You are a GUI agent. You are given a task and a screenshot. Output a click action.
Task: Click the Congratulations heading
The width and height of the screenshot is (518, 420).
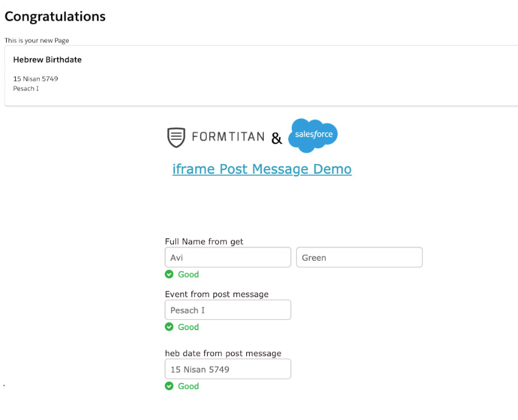pos(55,17)
